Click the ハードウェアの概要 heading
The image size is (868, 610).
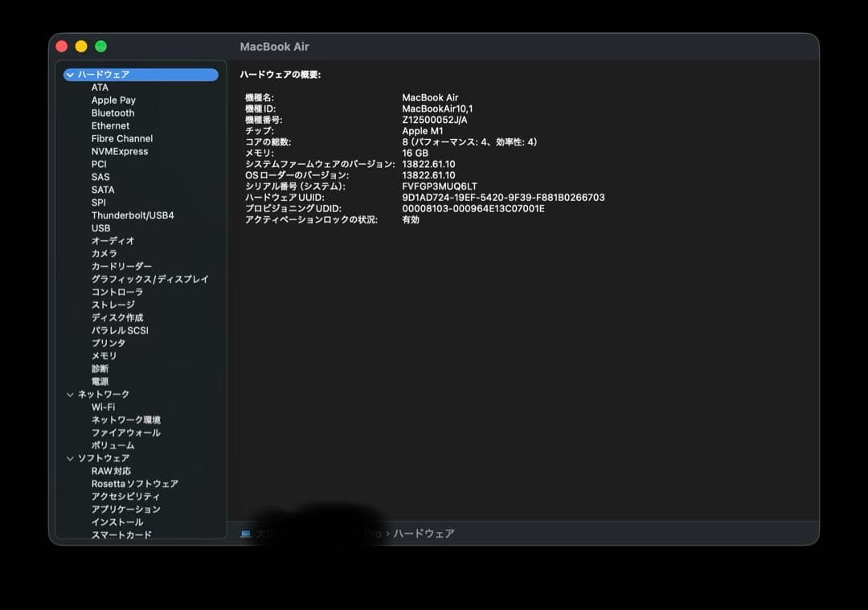280,75
